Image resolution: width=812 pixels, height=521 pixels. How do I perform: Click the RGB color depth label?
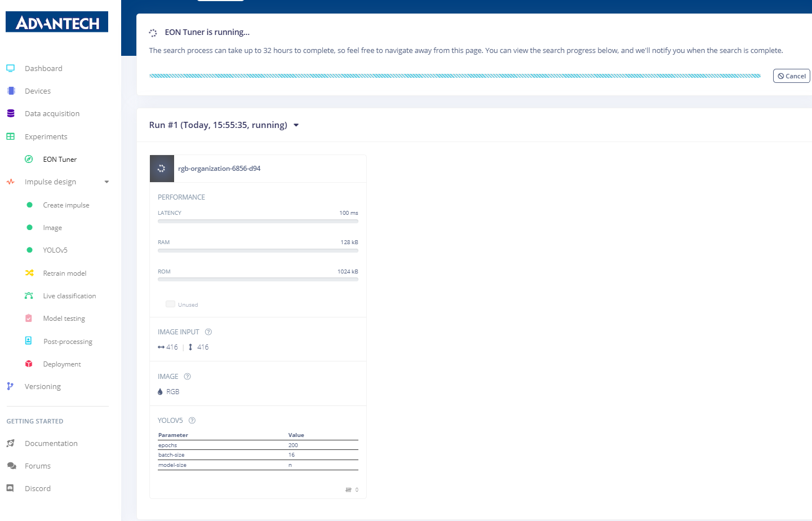tap(173, 391)
